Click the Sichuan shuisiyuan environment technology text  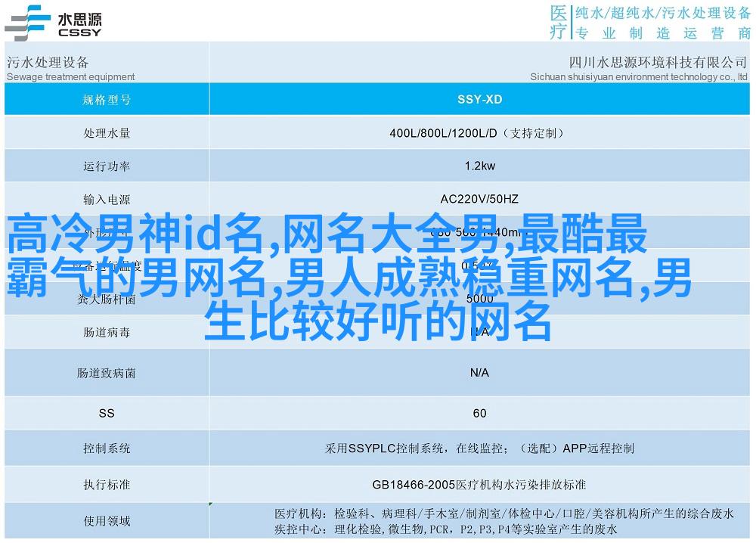tap(639, 76)
